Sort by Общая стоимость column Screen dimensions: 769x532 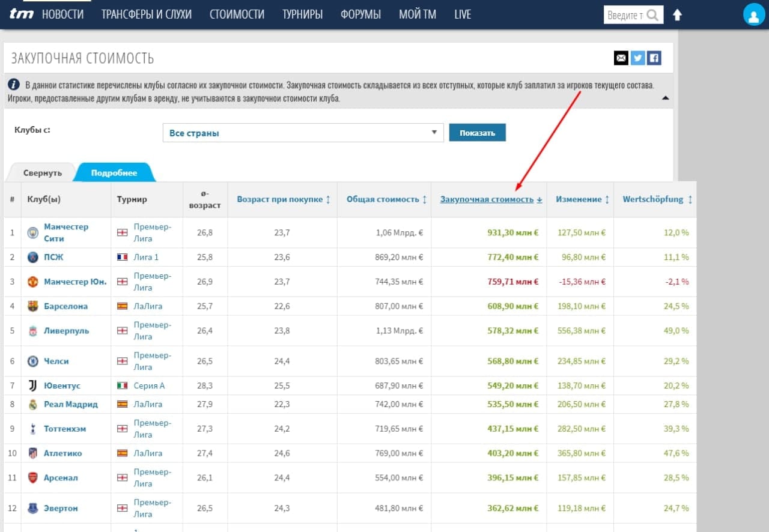386,199
